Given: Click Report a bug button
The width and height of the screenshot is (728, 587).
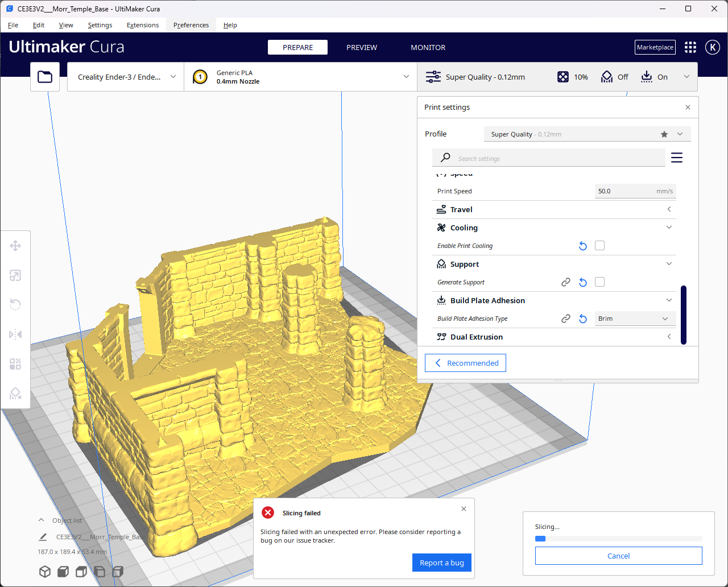Looking at the screenshot, I should tap(442, 563).
